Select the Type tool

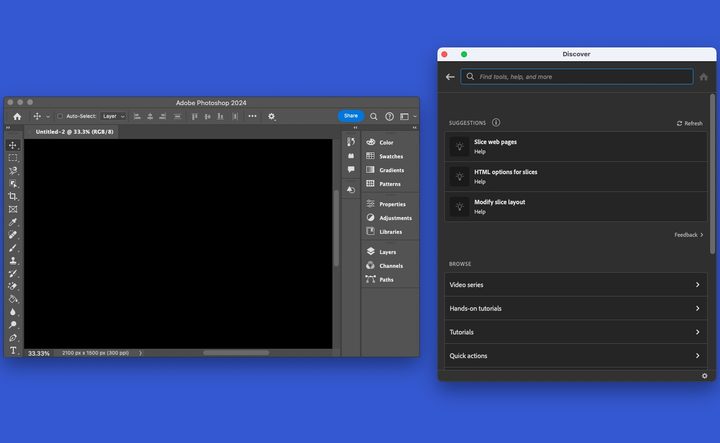click(13, 350)
